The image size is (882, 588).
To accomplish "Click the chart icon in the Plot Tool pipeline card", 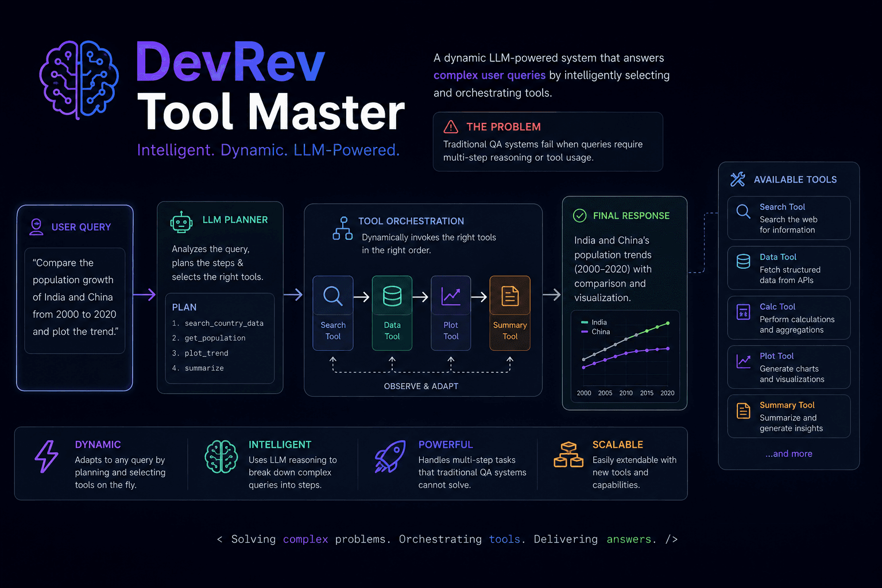I will pyautogui.click(x=451, y=296).
